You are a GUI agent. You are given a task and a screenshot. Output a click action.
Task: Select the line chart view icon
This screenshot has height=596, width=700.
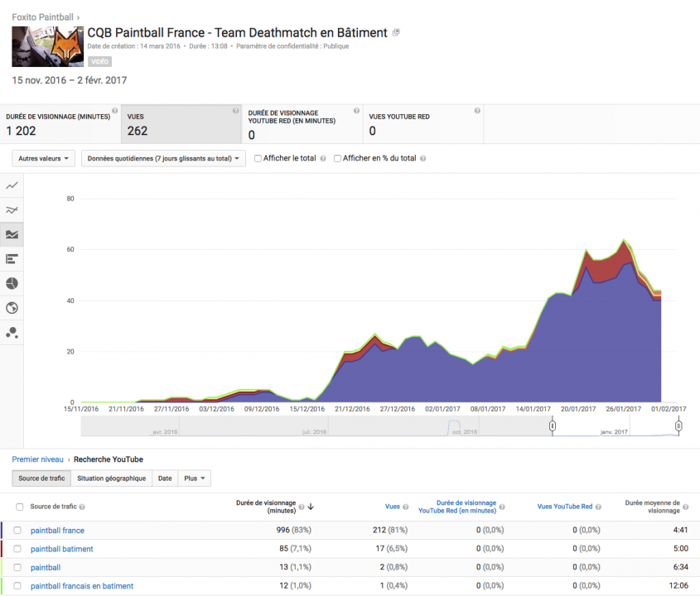tap(12, 185)
